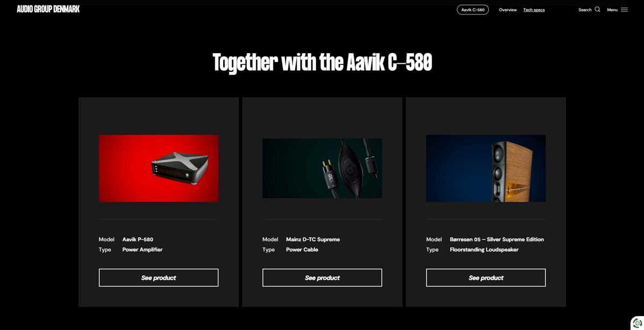Viewport: 644px width, 330px height.
Task: Click Børresen 05 – Silver Supreme Edition name
Action: 497,239
